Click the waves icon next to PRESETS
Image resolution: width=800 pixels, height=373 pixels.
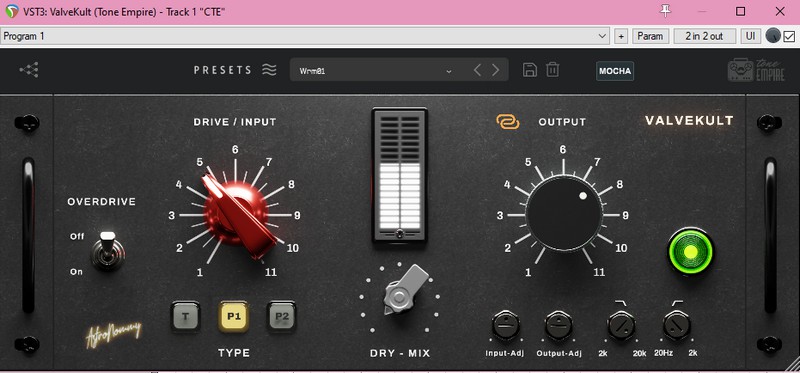click(269, 69)
